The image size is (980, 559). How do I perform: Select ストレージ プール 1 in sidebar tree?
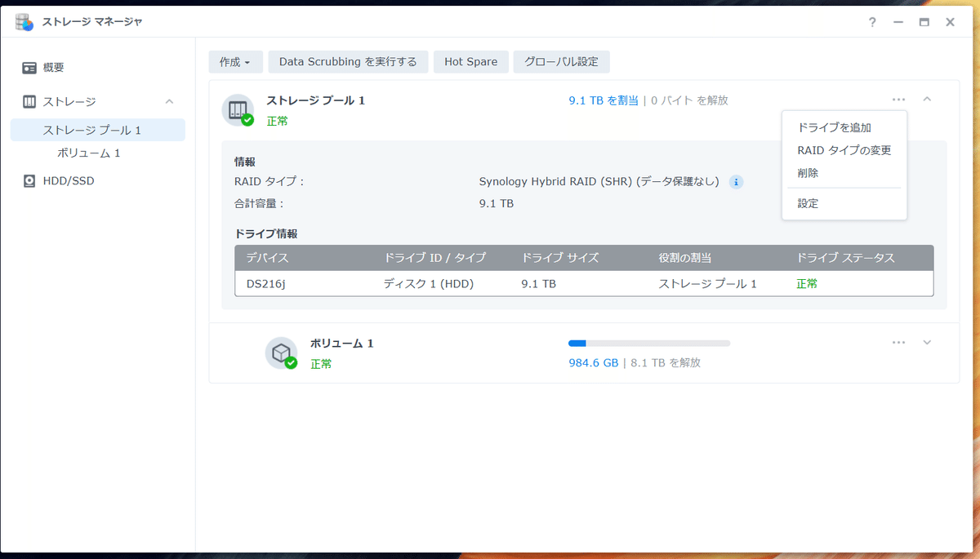[98, 130]
